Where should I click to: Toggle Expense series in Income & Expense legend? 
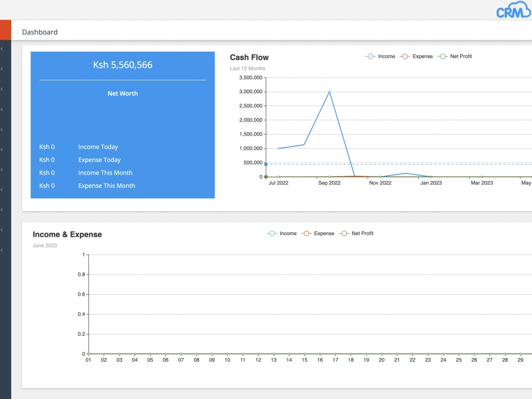[318, 234]
